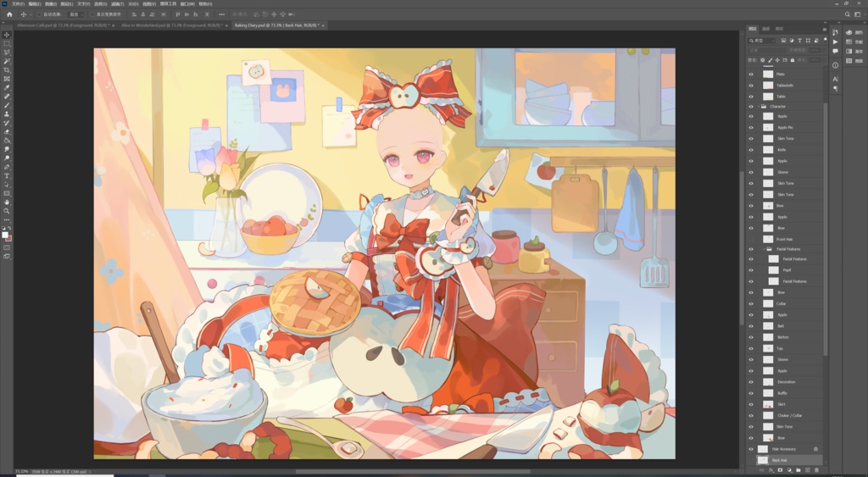Hide the Apple Pie layer

click(x=751, y=127)
